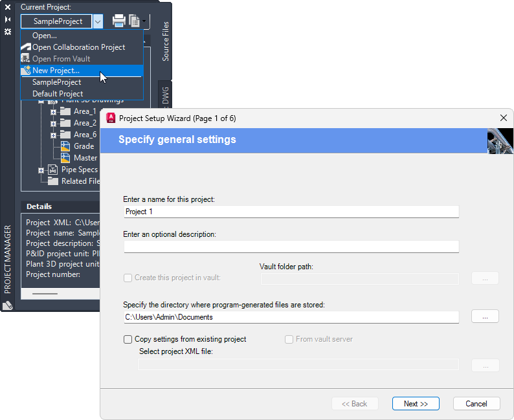Select the Grade drawing item
This screenshot has height=420, width=514.
[x=84, y=146]
